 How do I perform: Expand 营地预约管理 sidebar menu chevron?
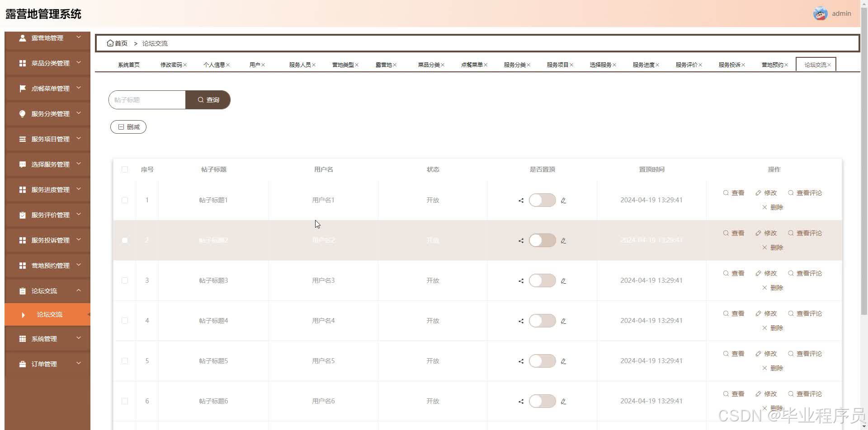79,265
